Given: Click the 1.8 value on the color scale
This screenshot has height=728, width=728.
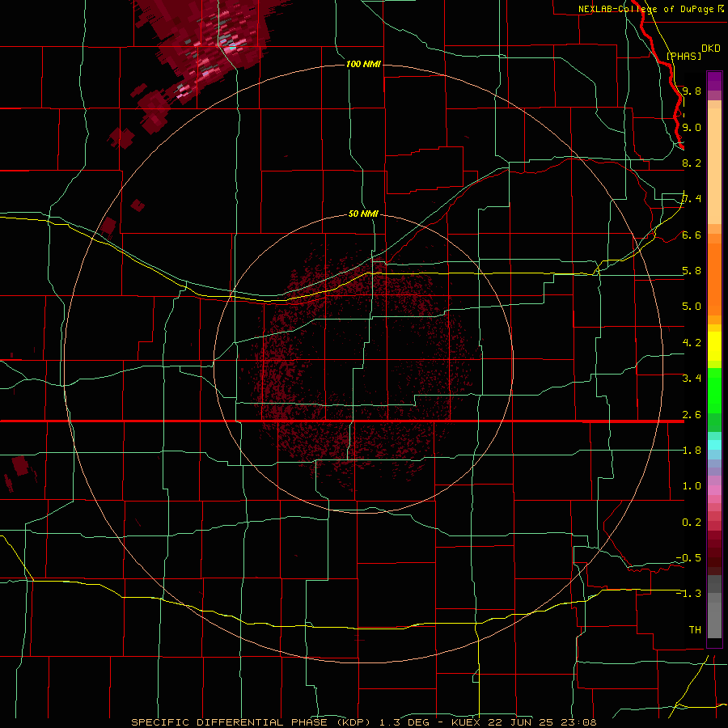Looking at the screenshot, I should tap(692, 451).
